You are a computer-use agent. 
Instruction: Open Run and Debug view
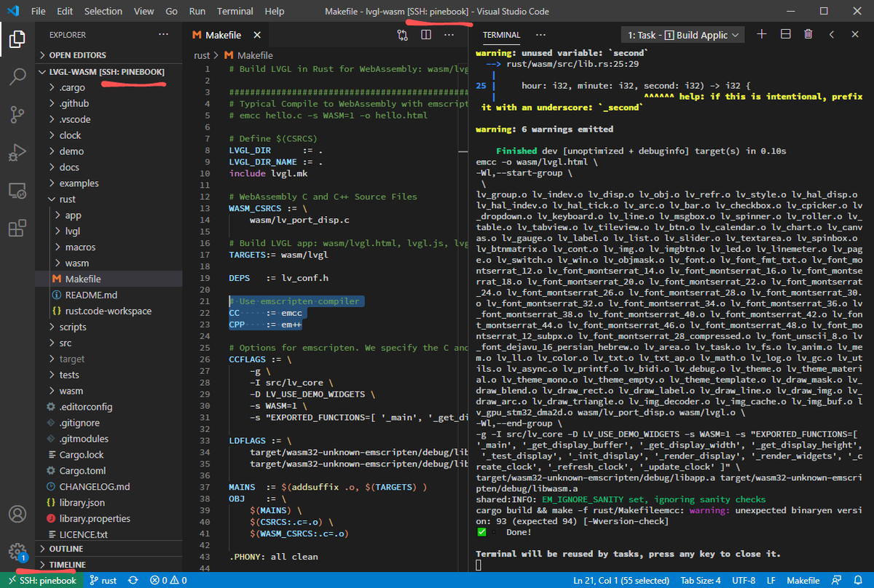coord(17,153)
